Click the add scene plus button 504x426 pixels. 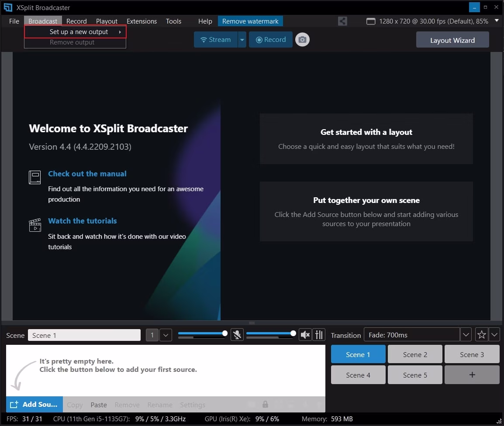(x=472, y=374)
